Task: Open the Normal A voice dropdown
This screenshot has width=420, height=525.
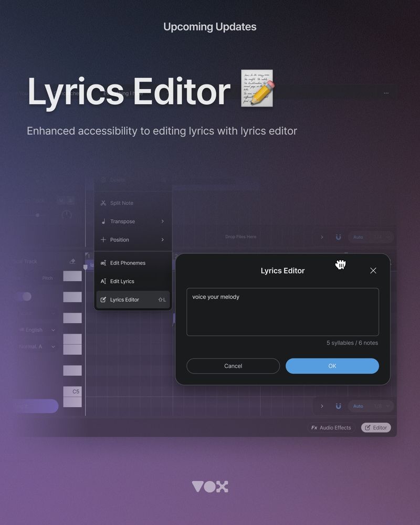Action: pos(37,346)
